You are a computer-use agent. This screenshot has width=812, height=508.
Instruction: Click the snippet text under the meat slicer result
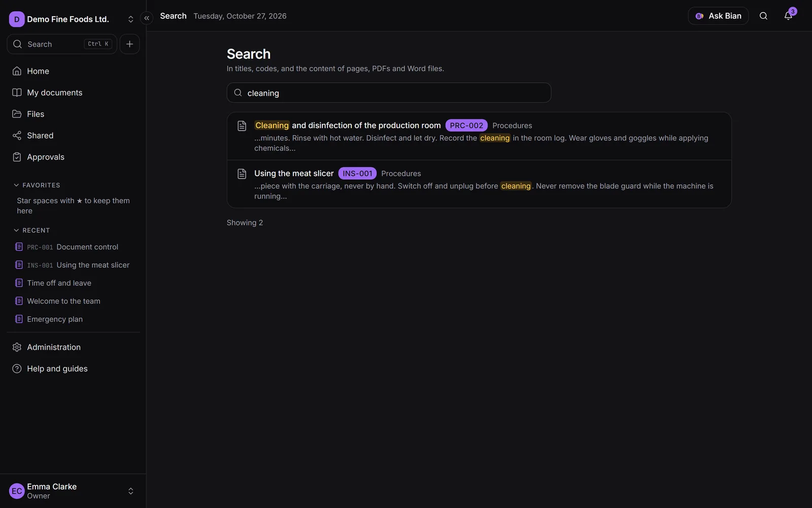click(484, 191)
